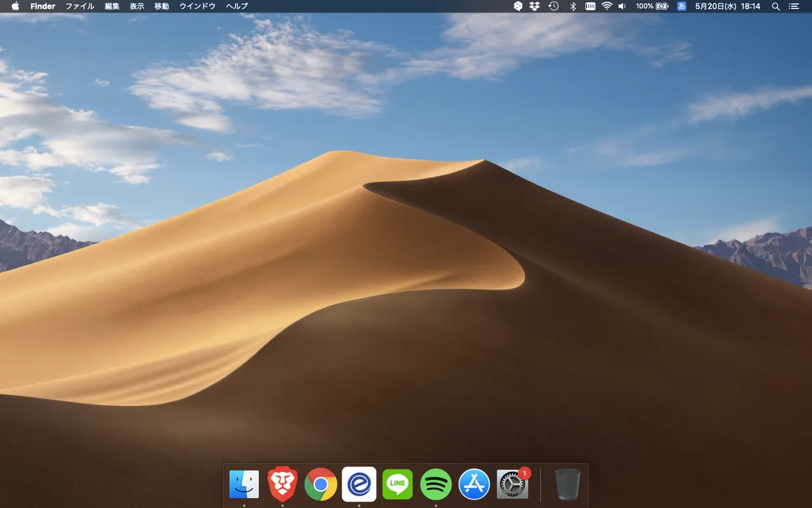Open Spotlight search magnifier icon
The width and height of the screenshot is (812, 508).
pyautogui.click(x=776, y=6)
